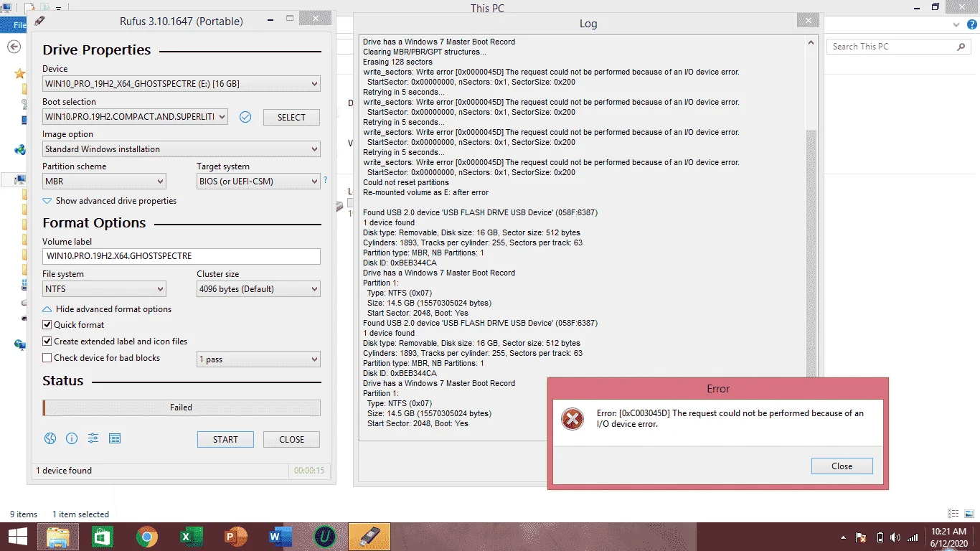Click the ISO checksum checkmark icon in Rufus
Viewport: 980px width, 551px height.
point(245,117)
